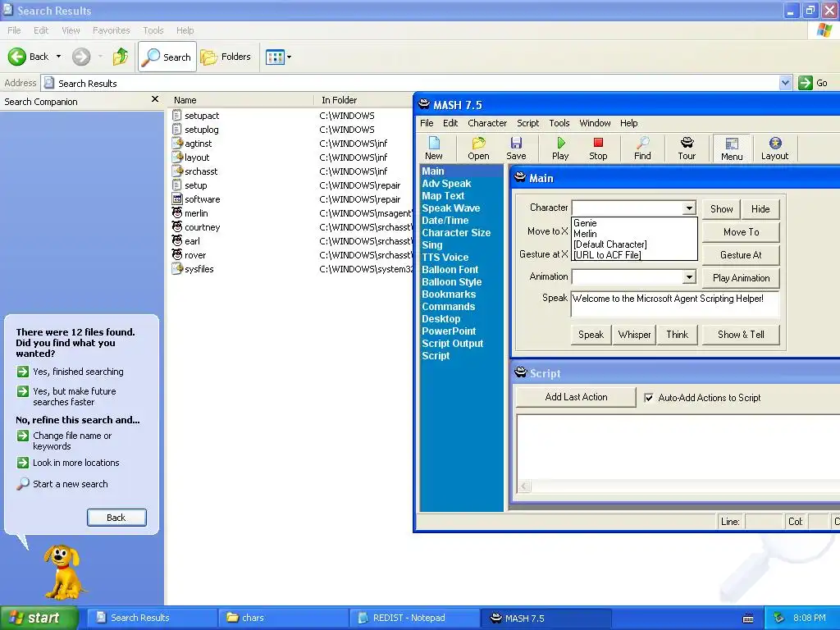Click Save in the MASH toolbar
Image resolution: width=840 pixels, height=630 pixels.
(x=516, y=148)
